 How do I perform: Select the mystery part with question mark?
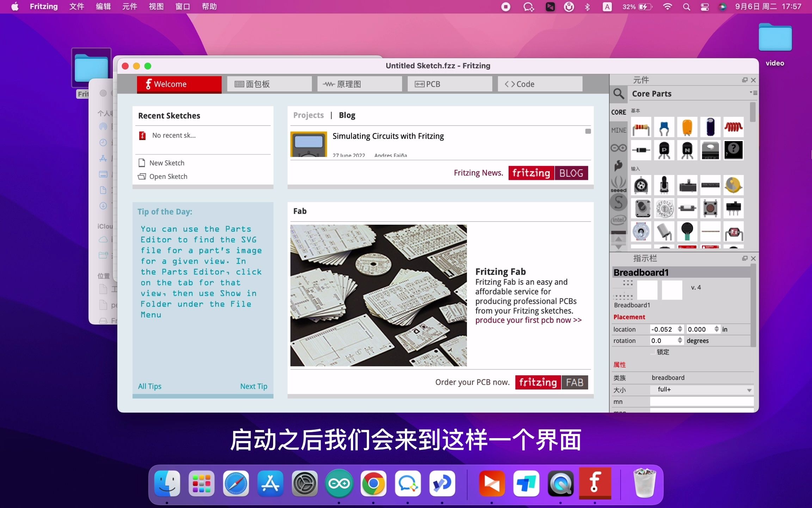[733, 150]
